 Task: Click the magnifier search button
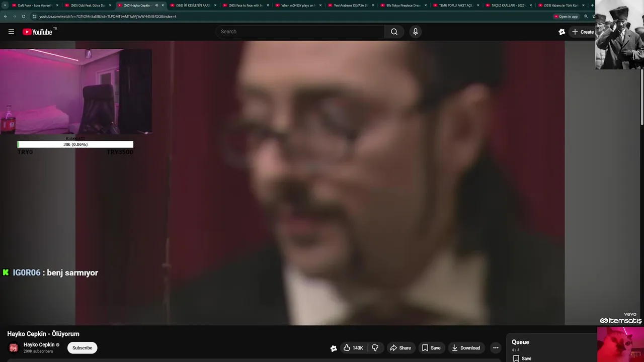[x=394, y=32]
